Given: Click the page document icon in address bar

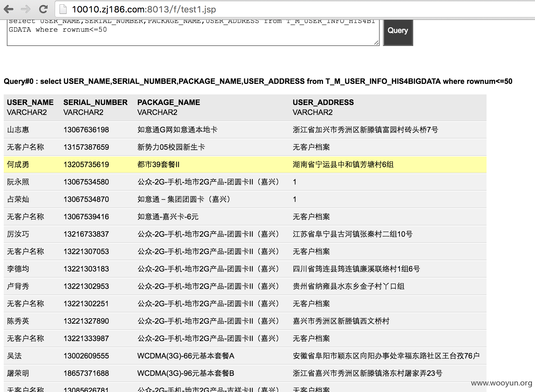Looking at the screenshot, I should pyautogui.click(x=63, y=9).
